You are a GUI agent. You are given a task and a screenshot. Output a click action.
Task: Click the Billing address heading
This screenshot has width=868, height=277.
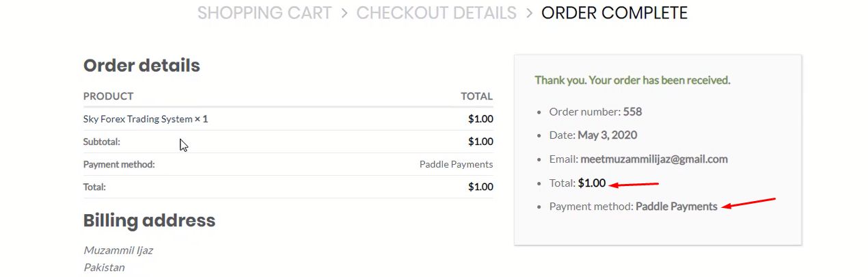tap(149, 220)
